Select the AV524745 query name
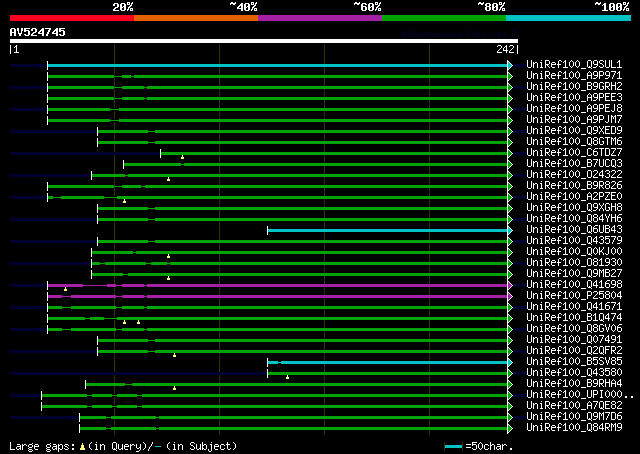This screenshot has width=640, height=454. (x=38, y=32)
